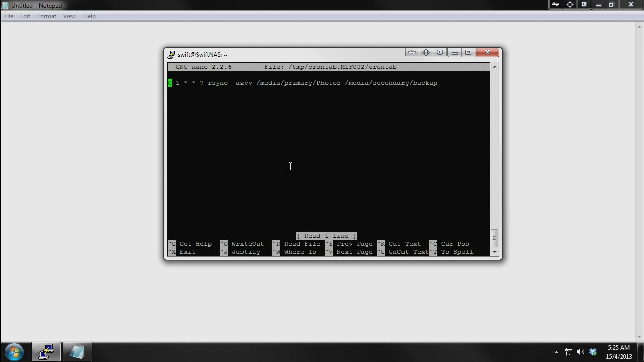The image size is (644, 362).
Task: Click '^U UnCut Text' nano shortcut
Action: (403, 252)
